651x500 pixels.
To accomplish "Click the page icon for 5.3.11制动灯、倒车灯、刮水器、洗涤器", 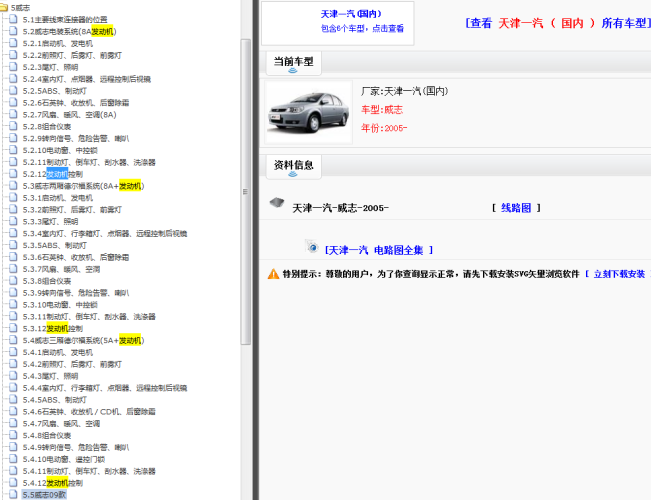I will click(x=13, y=316).
